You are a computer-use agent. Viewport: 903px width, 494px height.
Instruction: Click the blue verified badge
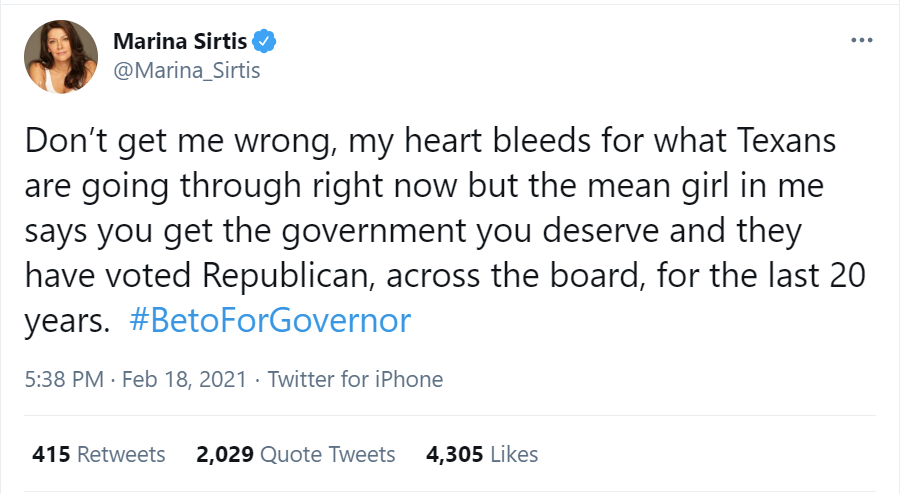[264, 41]
